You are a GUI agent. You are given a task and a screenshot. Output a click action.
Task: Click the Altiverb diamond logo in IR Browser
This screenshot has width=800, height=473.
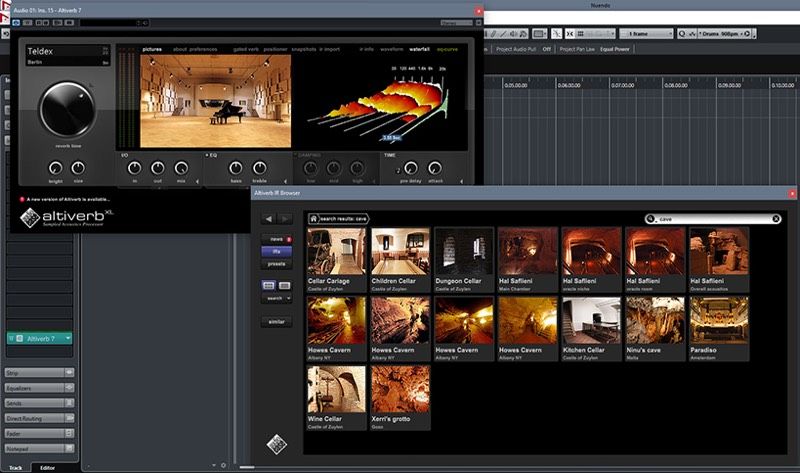[277, 444]
